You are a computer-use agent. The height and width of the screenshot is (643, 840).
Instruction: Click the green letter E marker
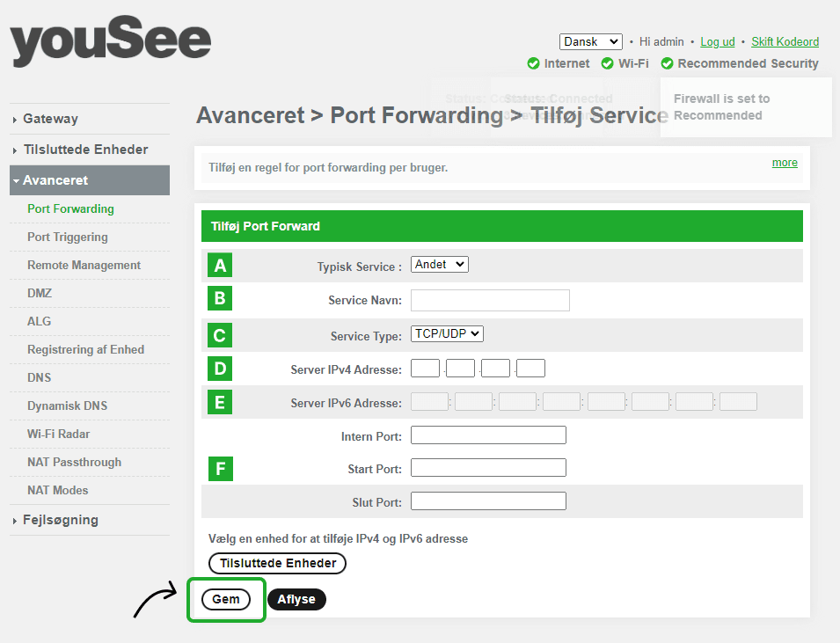(x=219, y=402)
